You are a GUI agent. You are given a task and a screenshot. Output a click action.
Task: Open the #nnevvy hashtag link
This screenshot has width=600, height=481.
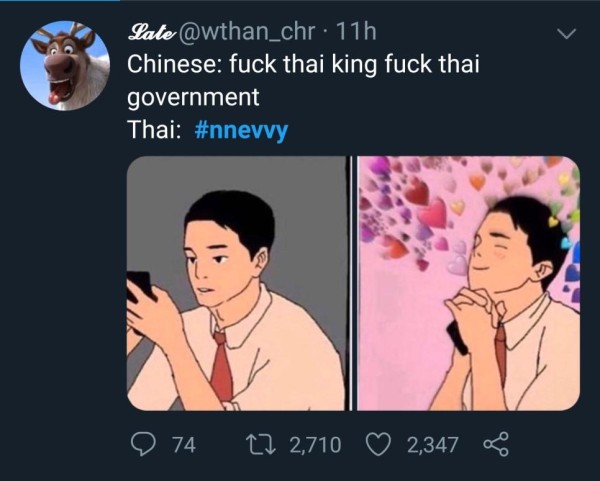(x=241, y=130)
